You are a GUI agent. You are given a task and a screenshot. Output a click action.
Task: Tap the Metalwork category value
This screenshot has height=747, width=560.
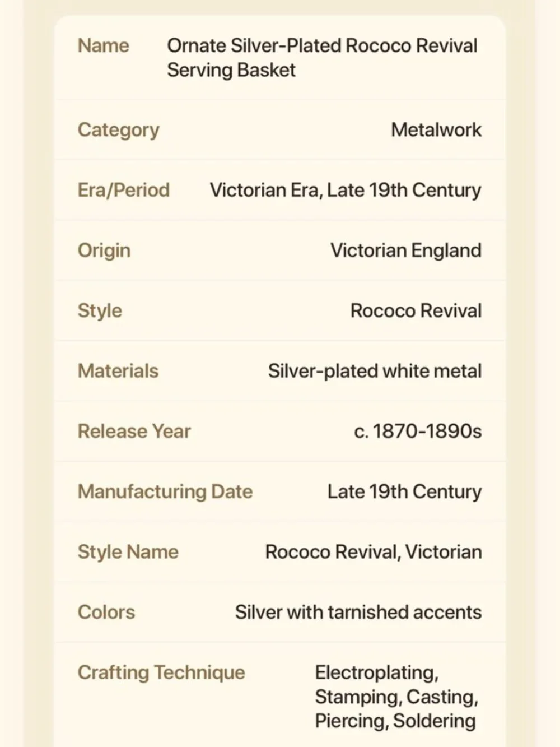(x=436, y=129)
